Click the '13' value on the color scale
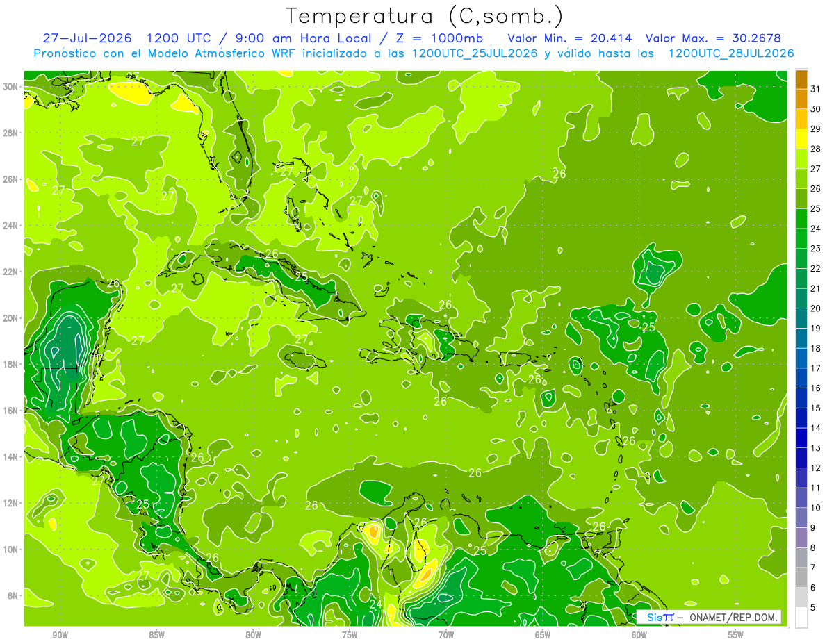This screenshot has width=834, height=644. point(815,448)
